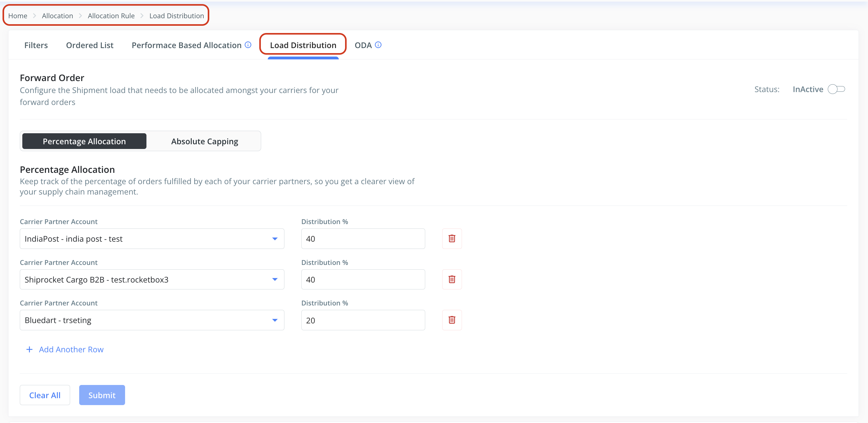Delete the Shiprocket Cargo B2B row
Screen dimensions: 868x423
(452, 279)
